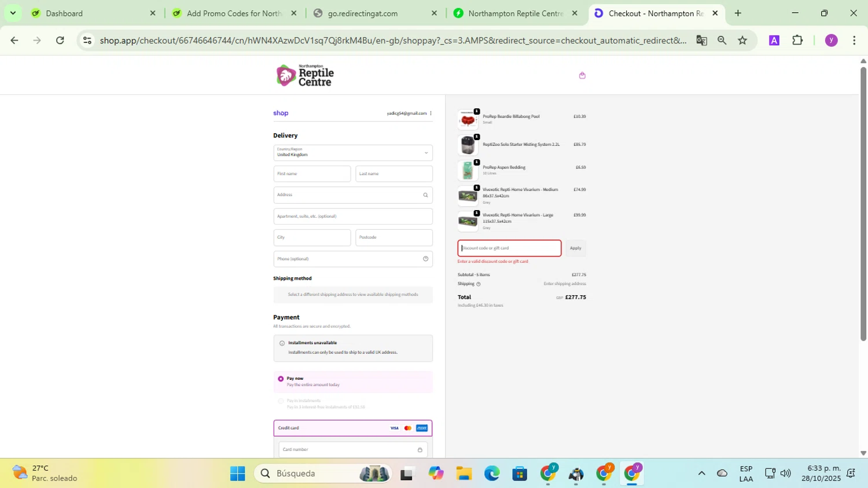Viewport: 868px width, 488px height.
Task: Click the phone field help icon
Action: click(x=425, y=259)
